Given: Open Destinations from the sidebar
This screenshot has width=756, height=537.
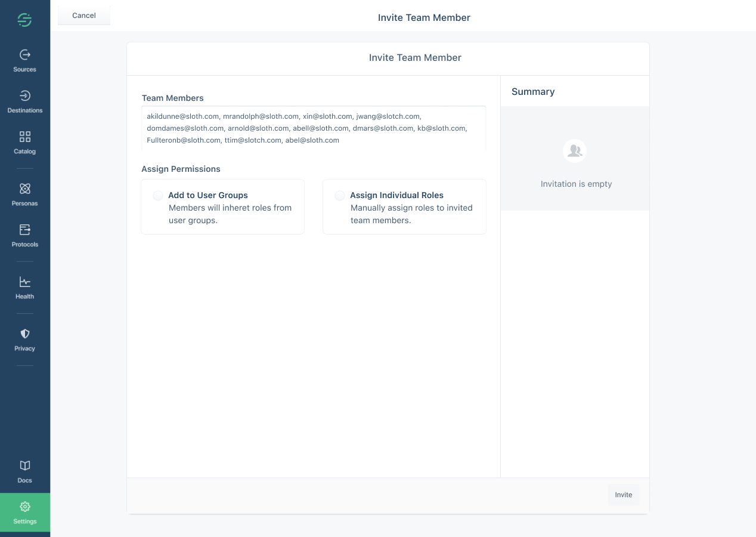Looking at the screenshot, I should 25,102.
